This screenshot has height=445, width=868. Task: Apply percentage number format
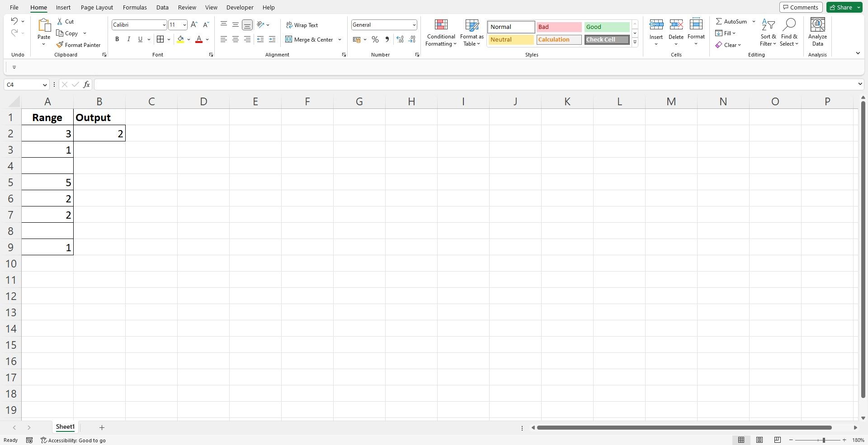click(x=375, y=39)
